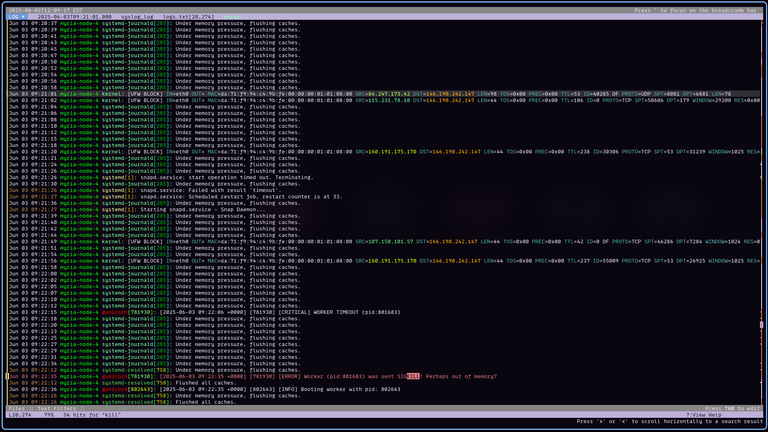Click the 'Press TAB to edit' hint

732,408
